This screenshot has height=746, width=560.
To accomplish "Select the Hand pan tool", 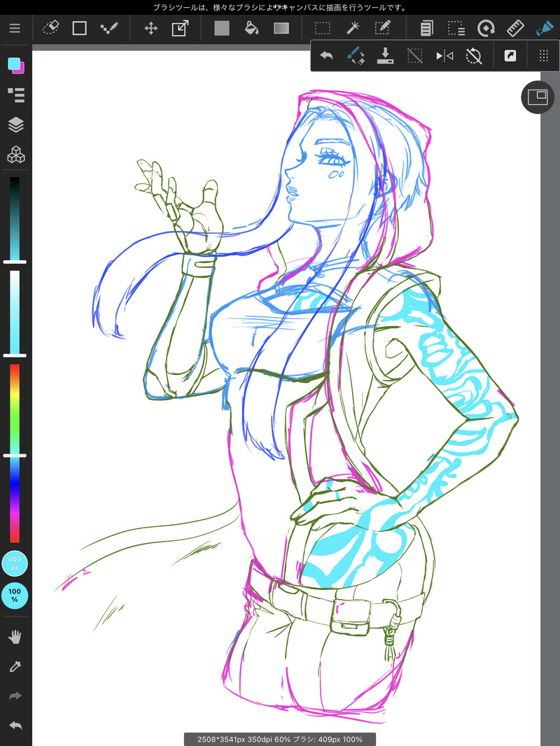I will coord(15,637).
